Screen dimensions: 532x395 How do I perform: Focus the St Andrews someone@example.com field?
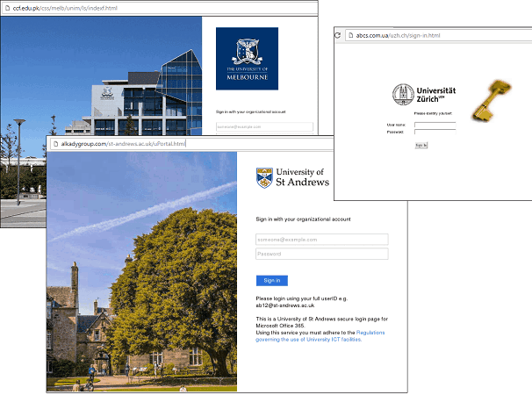coord(321,239)
